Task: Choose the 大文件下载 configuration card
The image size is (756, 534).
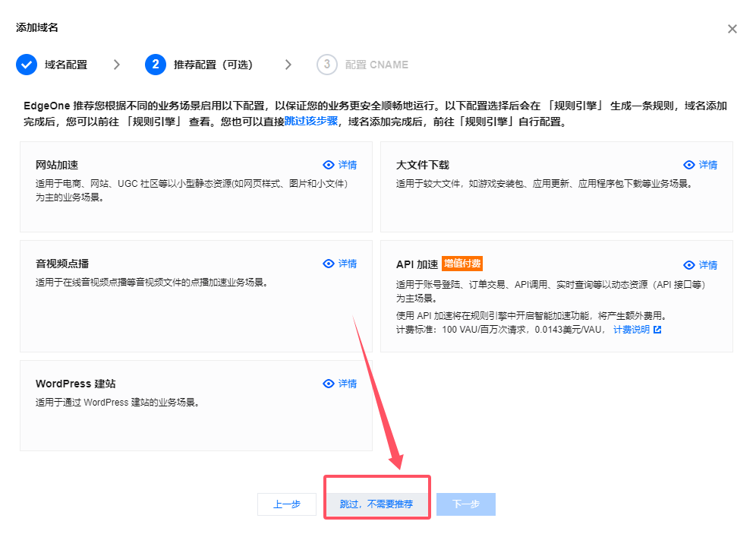Action: tap(556, 187)
